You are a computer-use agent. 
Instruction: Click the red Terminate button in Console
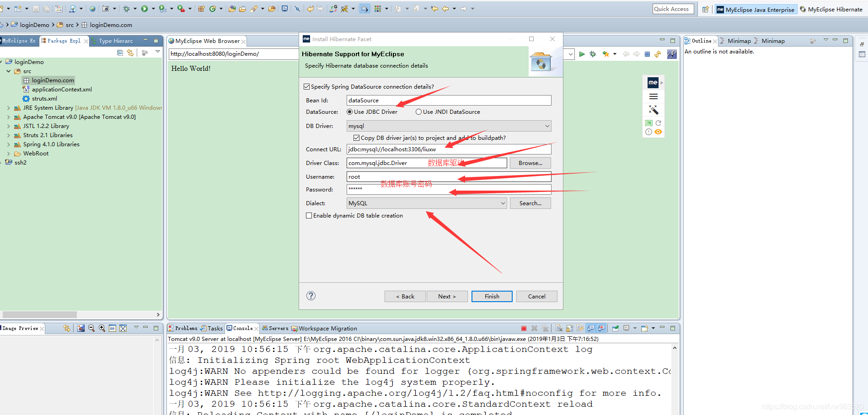pos(524,328)
